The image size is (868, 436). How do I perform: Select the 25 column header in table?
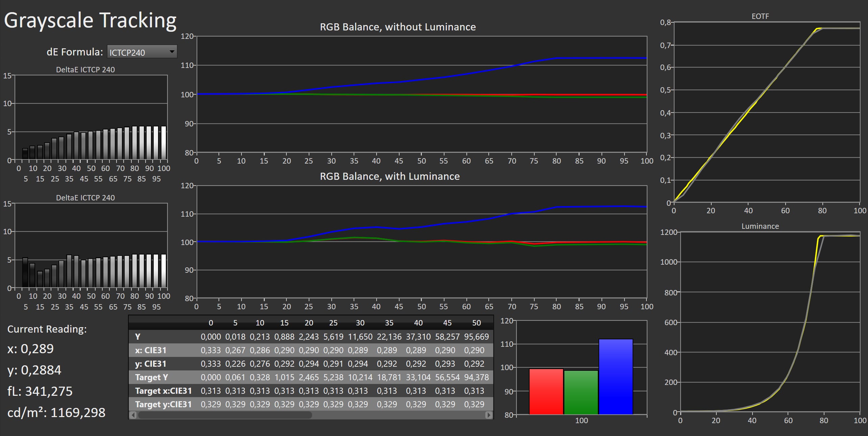333,323
